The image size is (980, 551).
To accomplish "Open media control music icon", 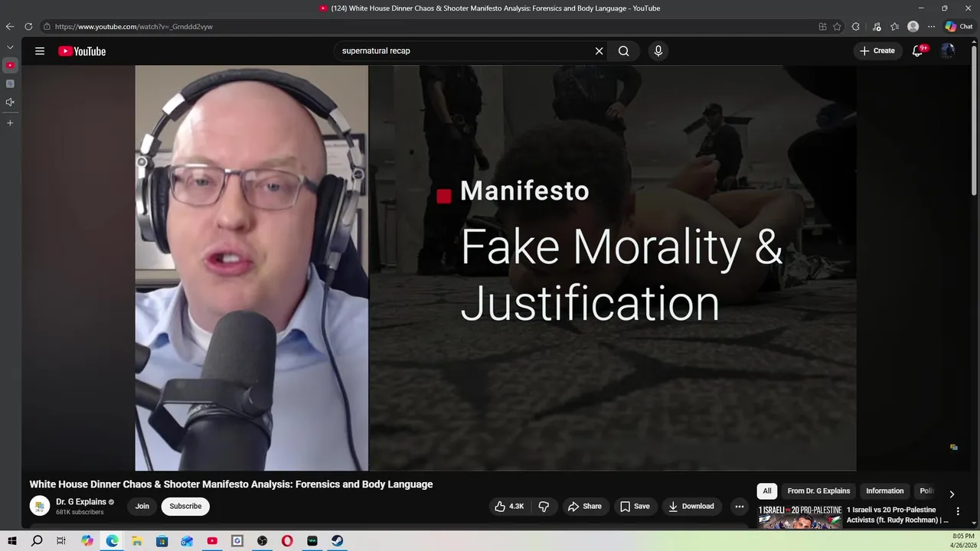I will tap(877, 27).
